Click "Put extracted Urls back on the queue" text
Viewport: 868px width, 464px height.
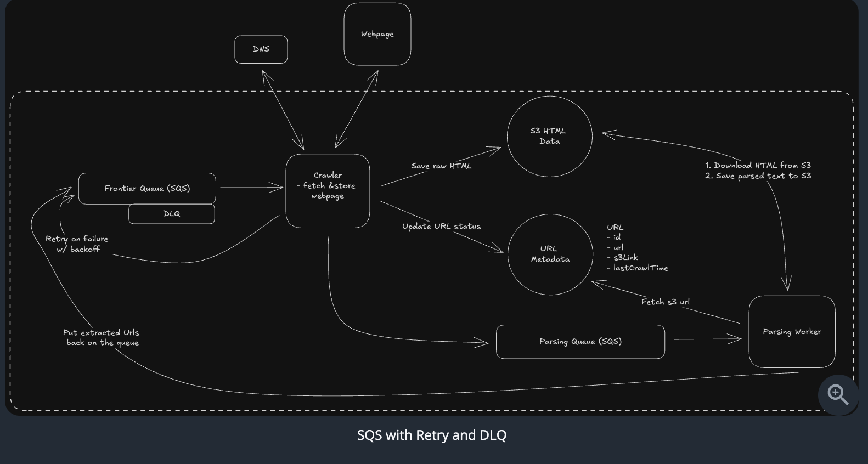(x=102, y=338)
